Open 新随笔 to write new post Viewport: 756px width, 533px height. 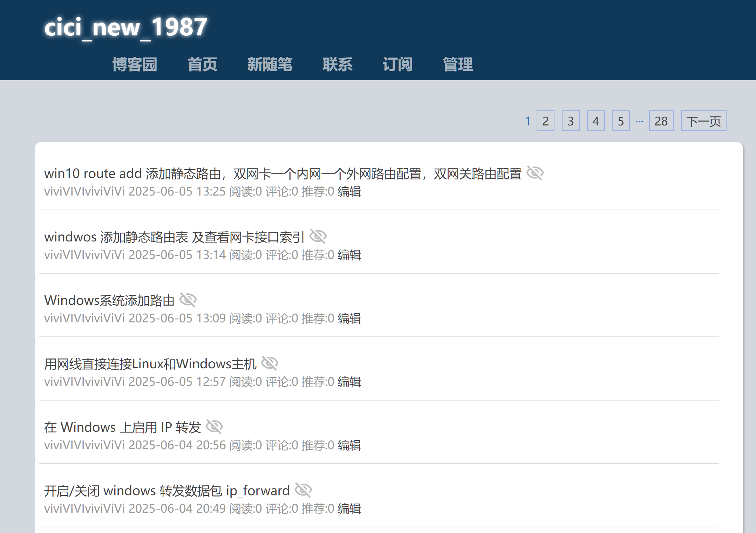[x=270, y=64]
